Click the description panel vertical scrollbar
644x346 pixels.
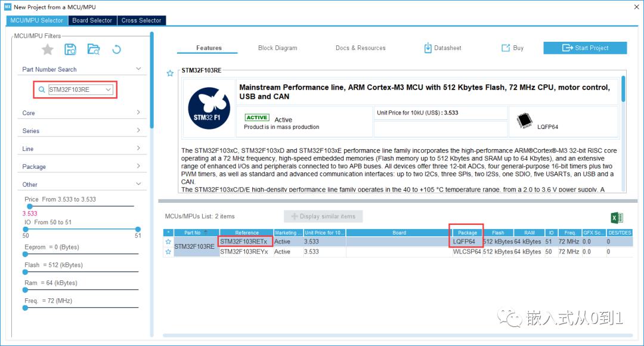coord(624,89)
